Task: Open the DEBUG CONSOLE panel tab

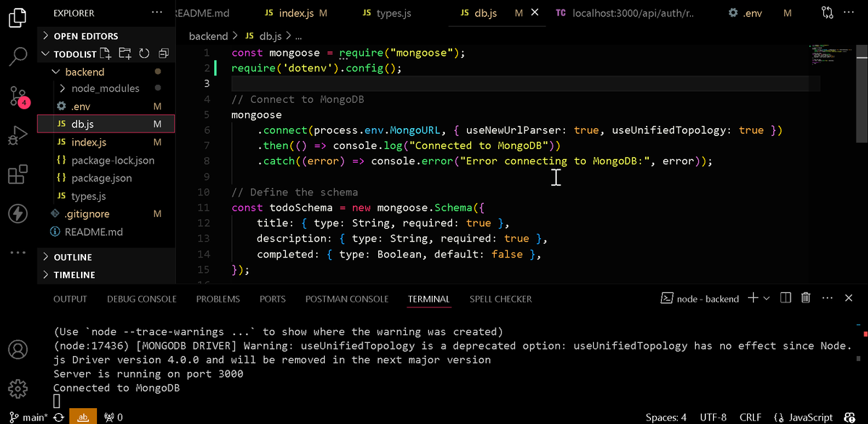Action: (142, 299)
